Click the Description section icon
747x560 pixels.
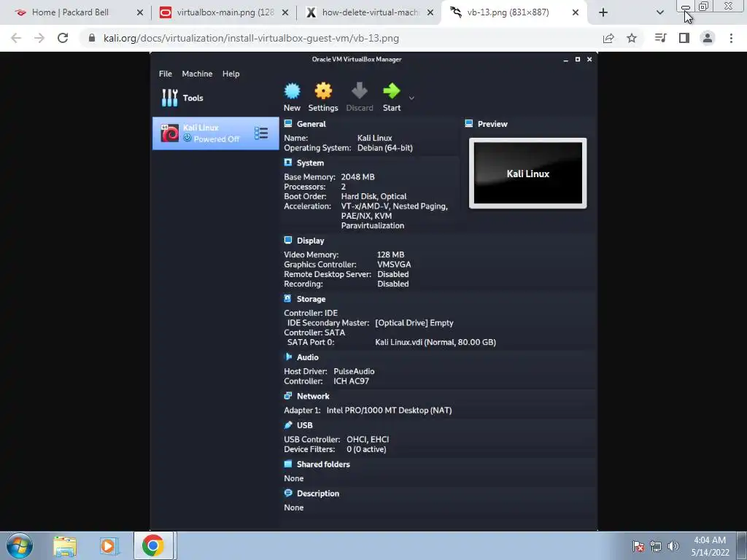coord(287,494)
